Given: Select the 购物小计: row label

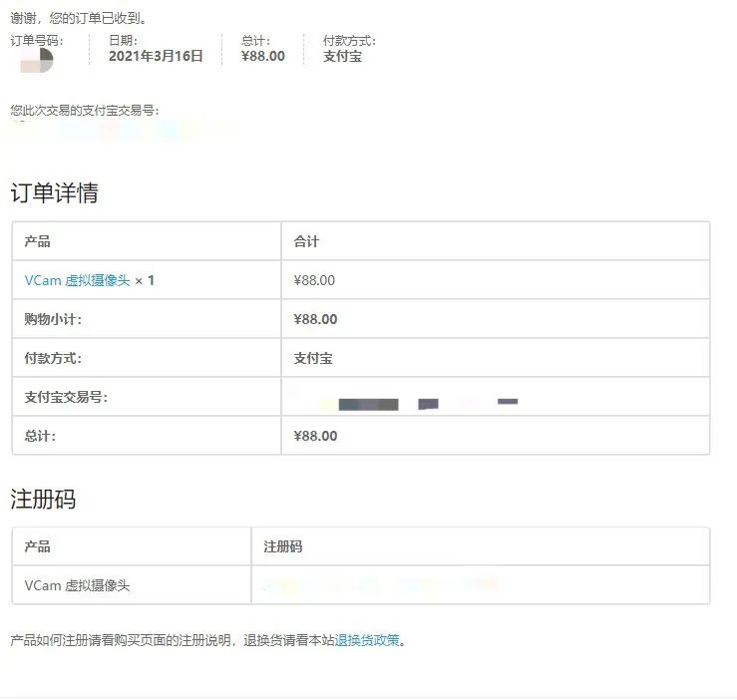Looking at the screenshot, I should click(53, 319).
